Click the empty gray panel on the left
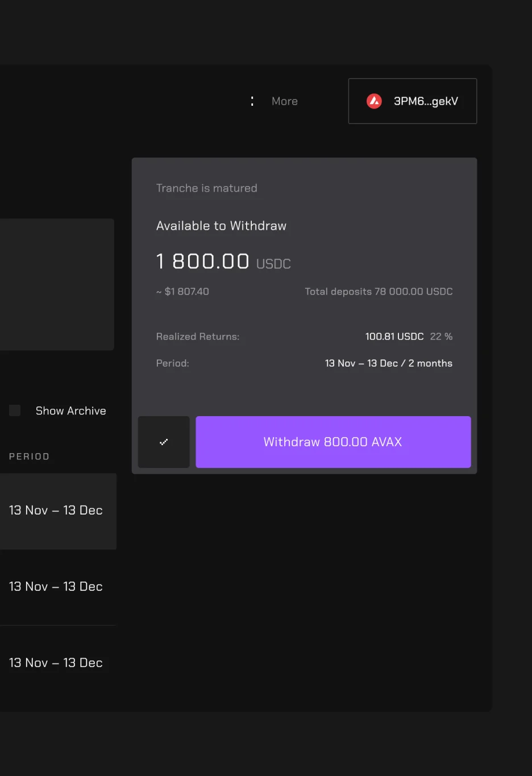Screen dimensions: 532x776 57,284
